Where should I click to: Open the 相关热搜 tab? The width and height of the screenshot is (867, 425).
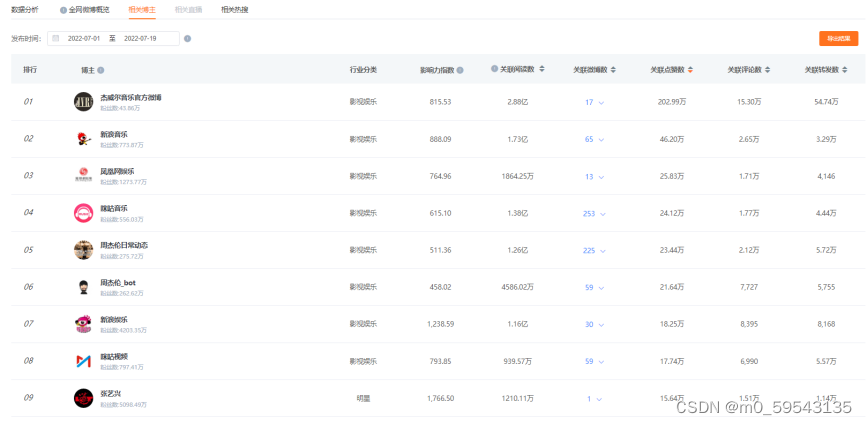tap(234, 10)
